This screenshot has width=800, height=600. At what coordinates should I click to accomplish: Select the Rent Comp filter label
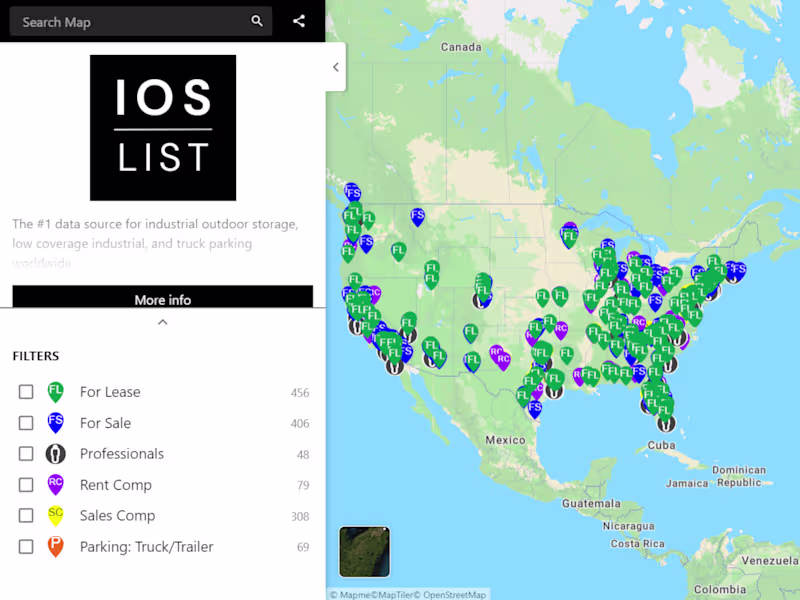[116, 485]
